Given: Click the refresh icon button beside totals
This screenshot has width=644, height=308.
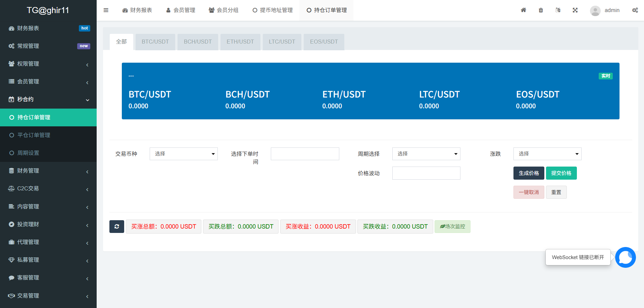Looking at the screenshot, I should click(116, 227).
